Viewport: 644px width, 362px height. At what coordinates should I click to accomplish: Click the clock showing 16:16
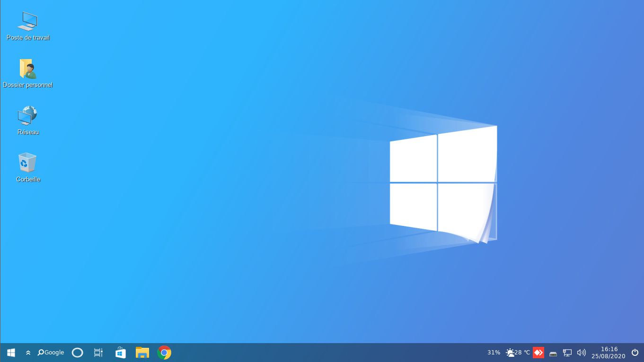[x=609, y=349]
